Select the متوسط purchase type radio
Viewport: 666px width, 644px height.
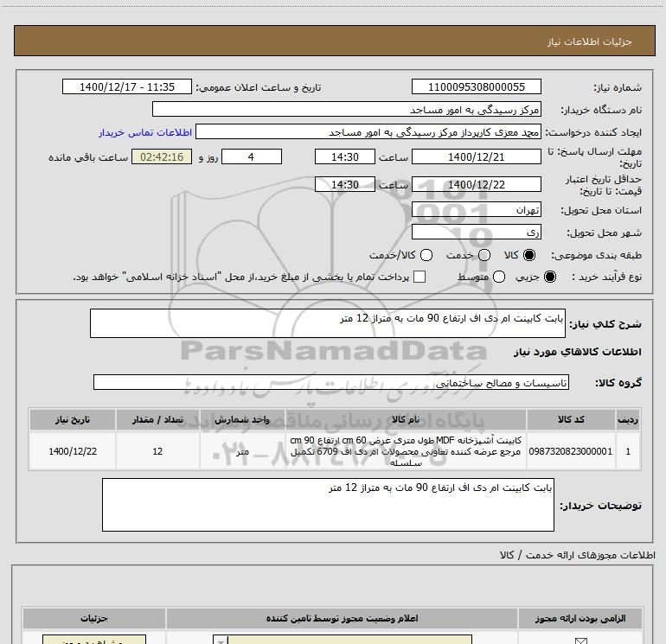[x=499, y=277]
